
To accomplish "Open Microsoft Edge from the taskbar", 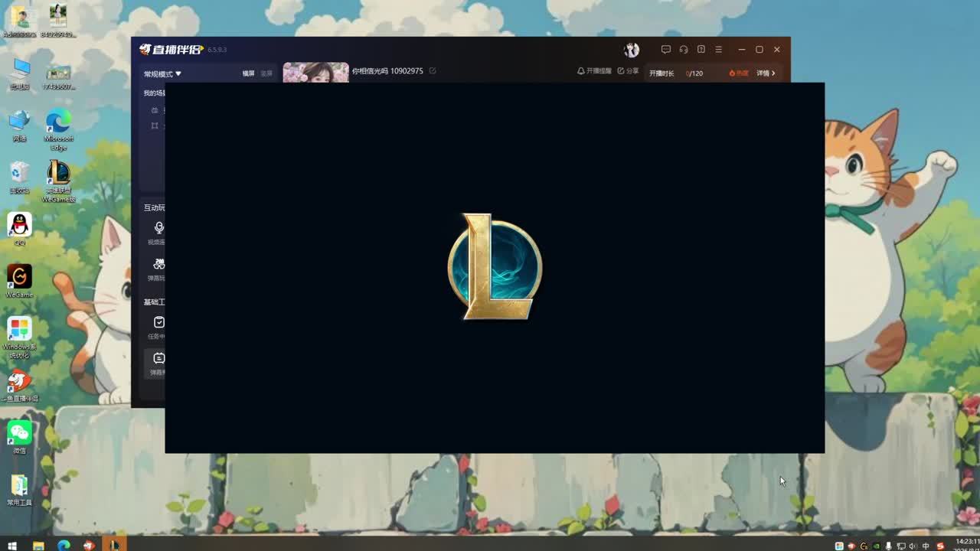I will (64, 545).
